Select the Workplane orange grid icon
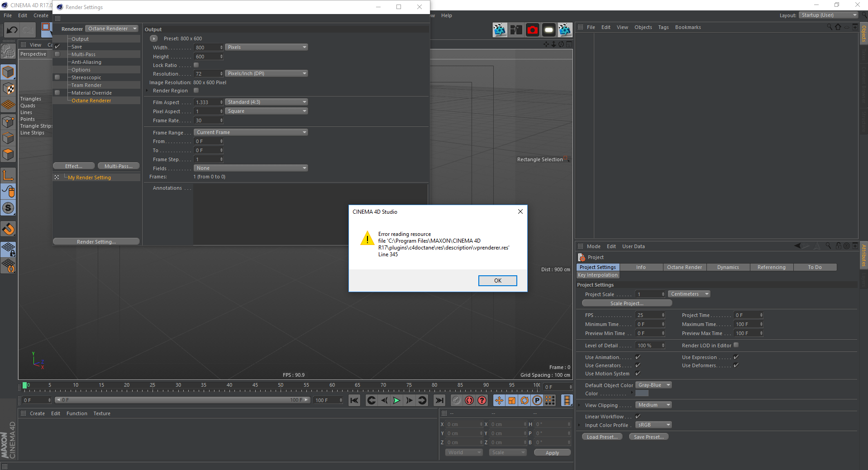The height and width of the screenshot is (470, 868). [9, 105]
